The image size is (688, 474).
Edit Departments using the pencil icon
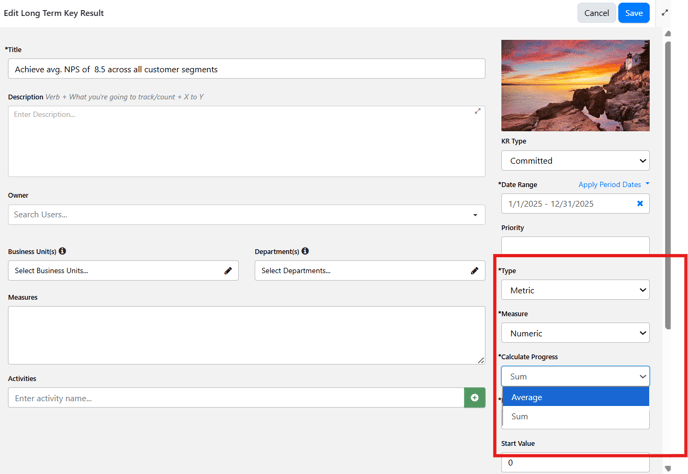tap(474, 271)
